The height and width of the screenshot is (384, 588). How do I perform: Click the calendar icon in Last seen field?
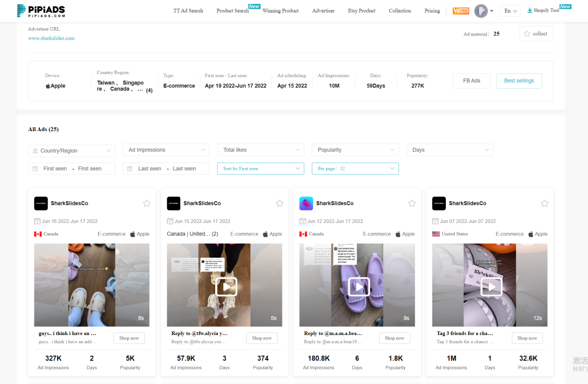130,169
